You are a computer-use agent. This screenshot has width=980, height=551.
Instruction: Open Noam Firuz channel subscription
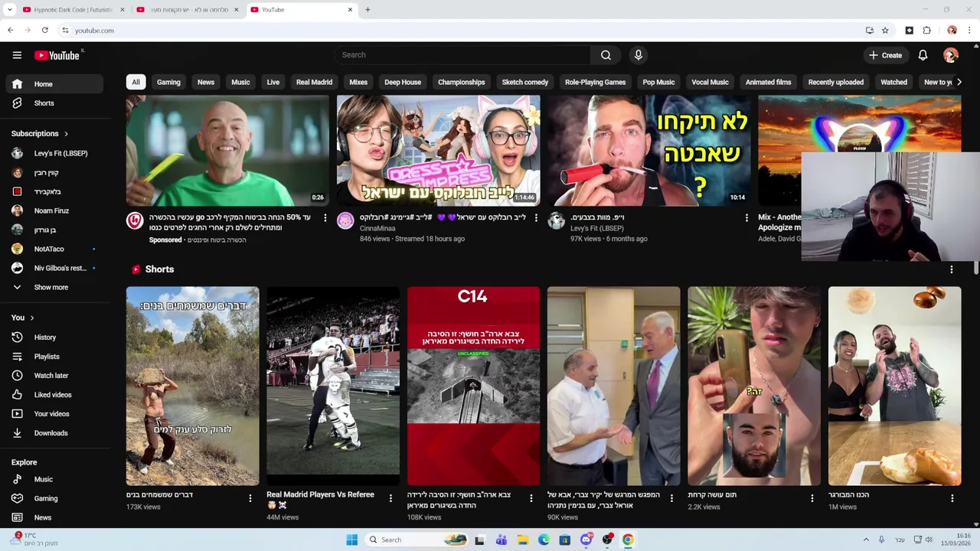point(54,210)
